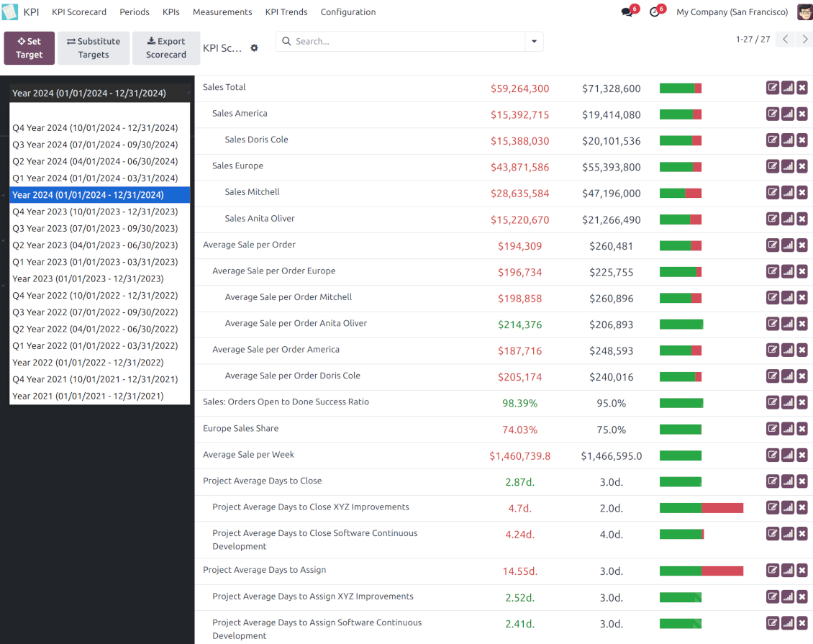This screenshot has height=644, width=813.
Task: Choose Year 2023 from the period list
Action: tap(88, 278)
